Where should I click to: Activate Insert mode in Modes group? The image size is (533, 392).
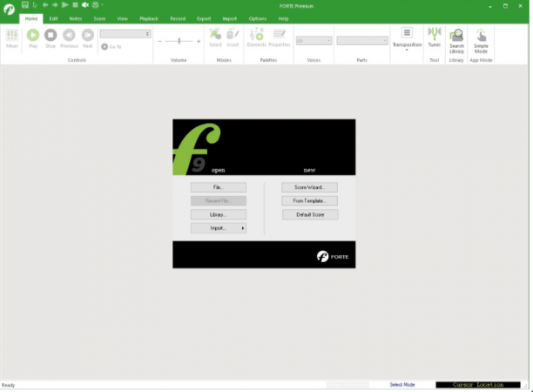[x=233, y=38]
